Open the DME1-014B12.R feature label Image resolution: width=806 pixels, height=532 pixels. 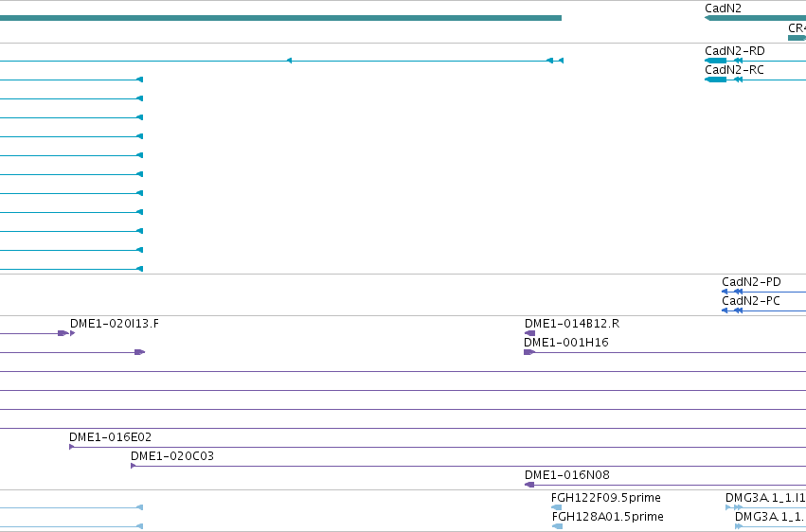pos(572,324)
